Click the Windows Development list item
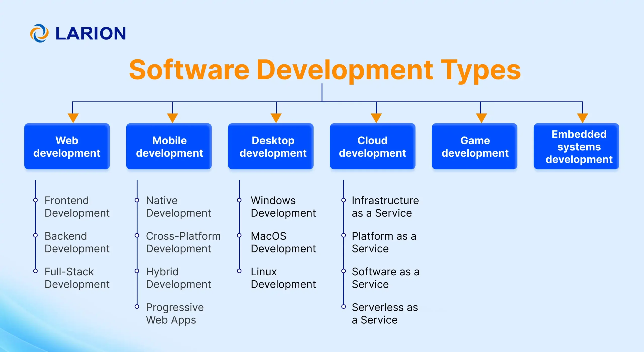 click(283, 207)
